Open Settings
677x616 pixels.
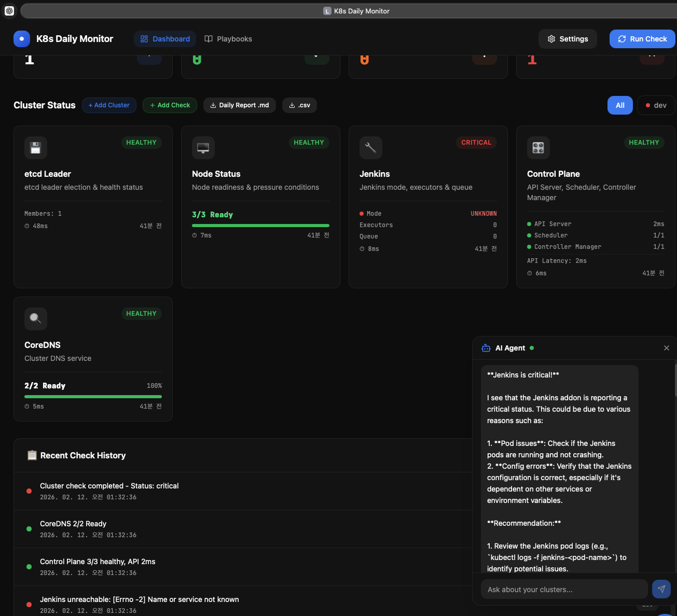pyautogui.click(x=568, y=39)
